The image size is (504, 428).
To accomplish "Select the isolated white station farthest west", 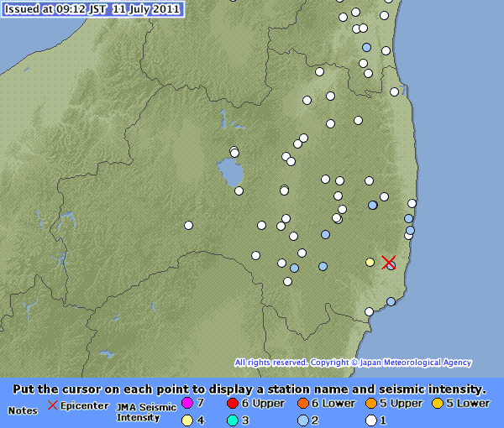I will 189,225.
